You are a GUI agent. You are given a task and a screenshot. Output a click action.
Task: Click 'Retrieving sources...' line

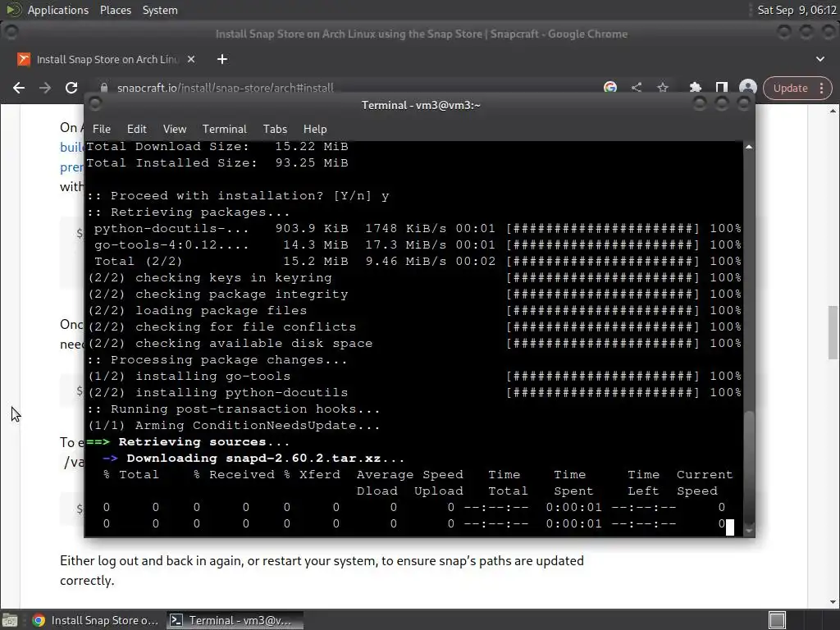[203, 442]
